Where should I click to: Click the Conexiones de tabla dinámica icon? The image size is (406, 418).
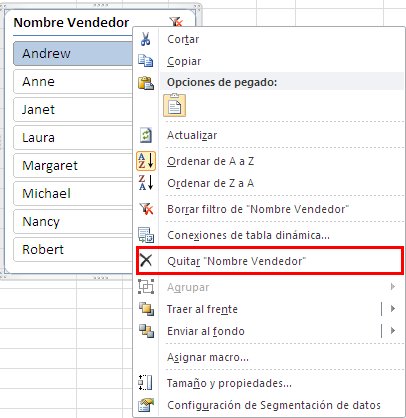146,235
